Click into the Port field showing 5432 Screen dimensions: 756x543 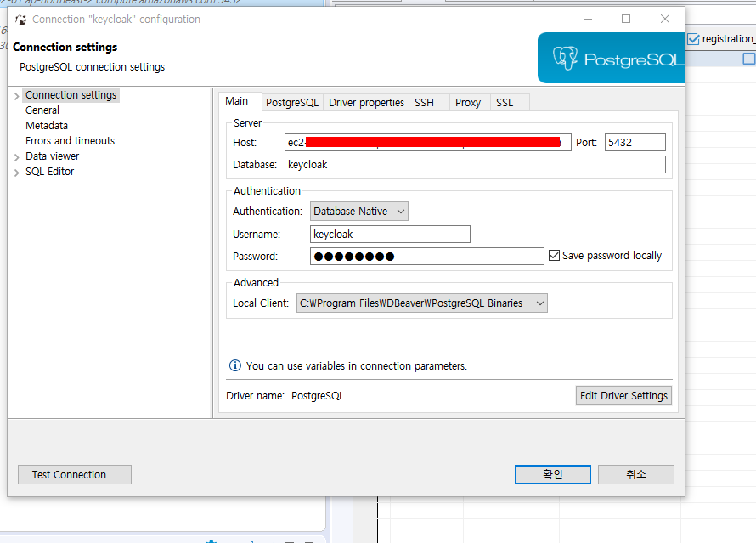(635, 142)
